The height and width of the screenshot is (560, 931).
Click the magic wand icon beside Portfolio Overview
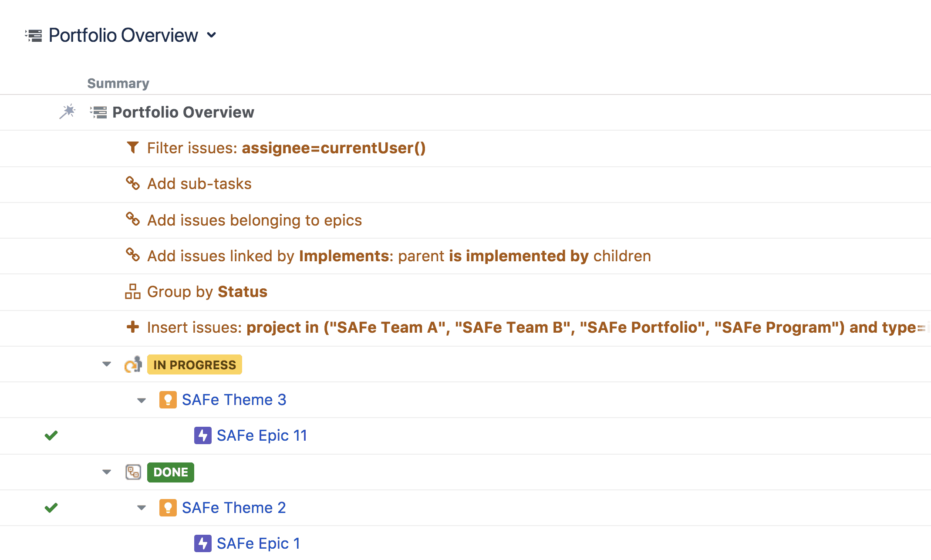pyautogui.click(x=68, y=112)
